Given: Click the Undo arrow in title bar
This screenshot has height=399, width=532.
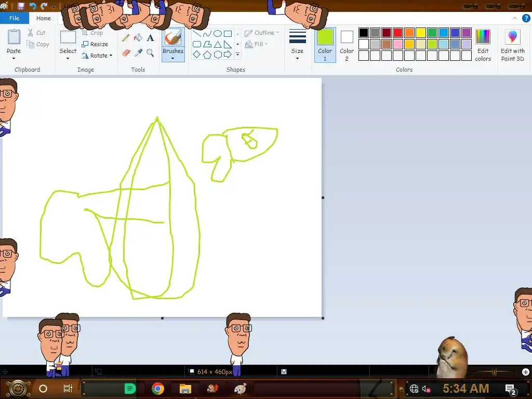Looking at the screenshot, I should (x=33, y=6).
